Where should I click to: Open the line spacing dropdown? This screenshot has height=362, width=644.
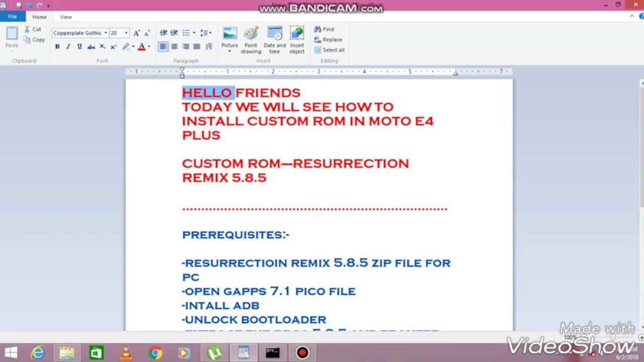pyautogui.click(x=206, y=33)
